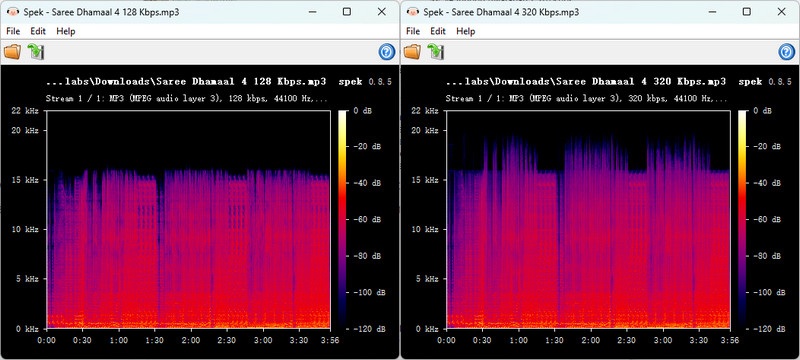Help question-mark icon in 128 Kbps window
Image resolution: width=800 pixels, height=360 pixels.
(387, 52)
